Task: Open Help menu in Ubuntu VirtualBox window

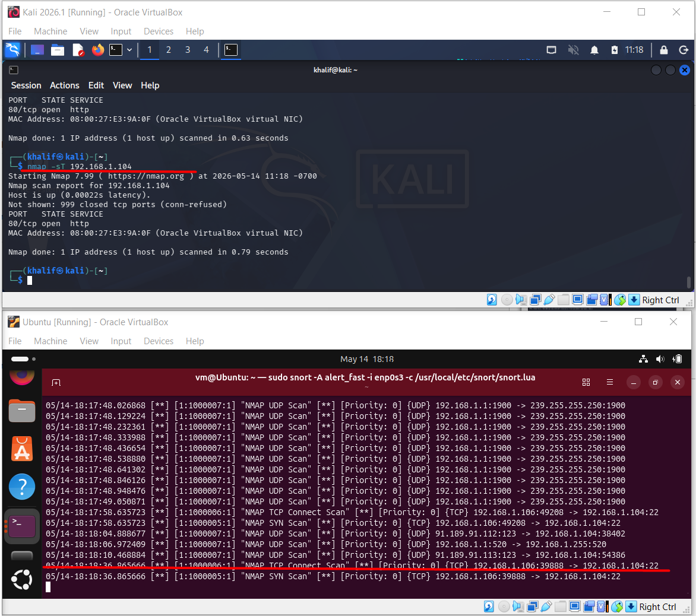Action: 194,341
